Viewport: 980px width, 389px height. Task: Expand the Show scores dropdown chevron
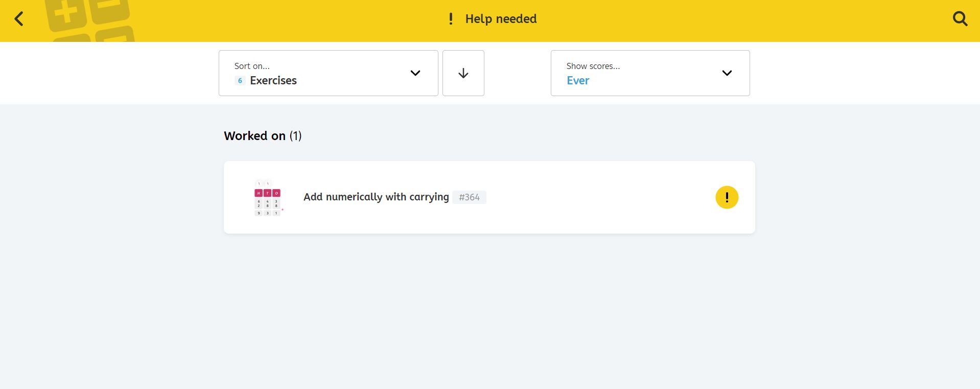point(727,73)
